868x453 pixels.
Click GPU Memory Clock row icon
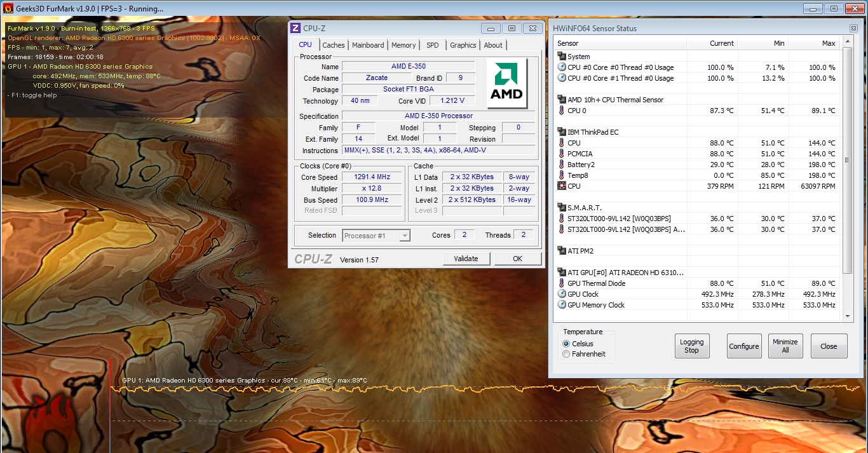562,305
